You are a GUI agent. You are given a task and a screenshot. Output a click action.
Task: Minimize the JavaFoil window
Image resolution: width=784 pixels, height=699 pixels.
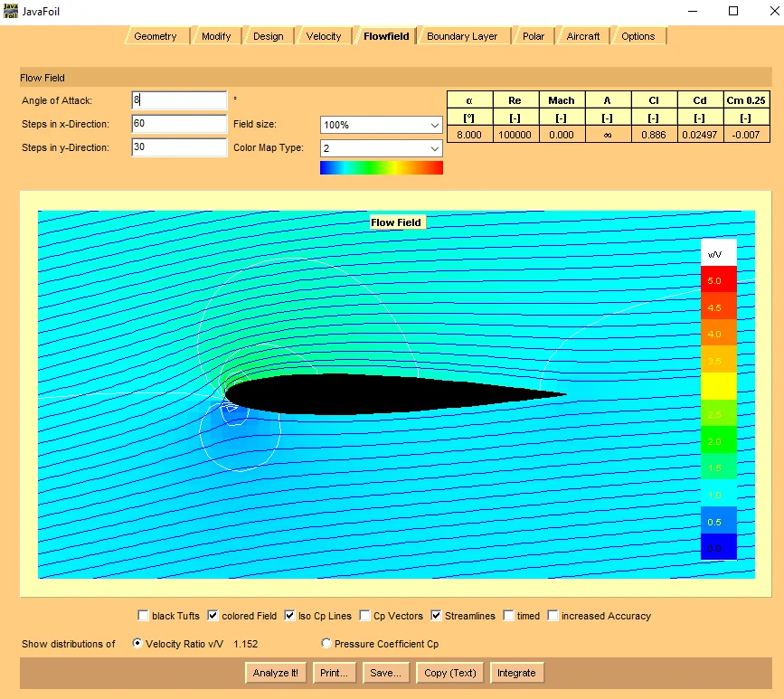pos(693,11)
